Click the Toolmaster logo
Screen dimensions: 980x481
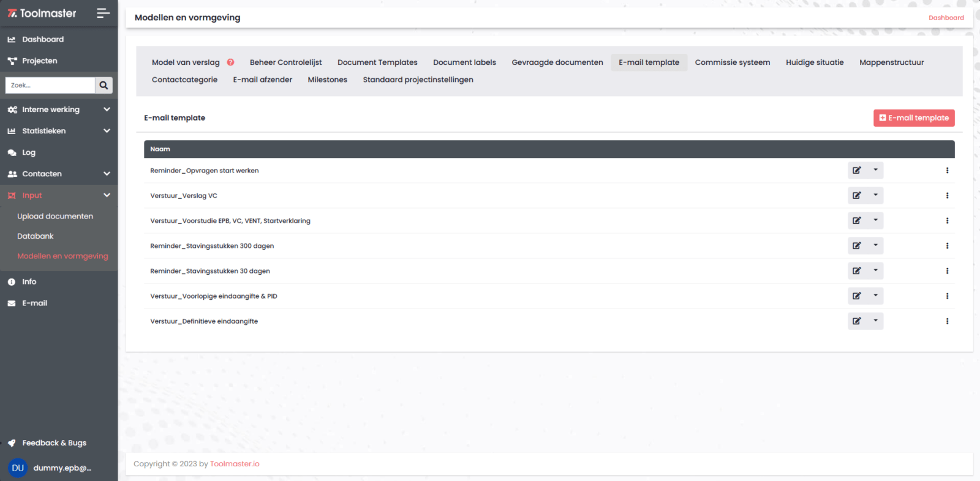[42, 13]
